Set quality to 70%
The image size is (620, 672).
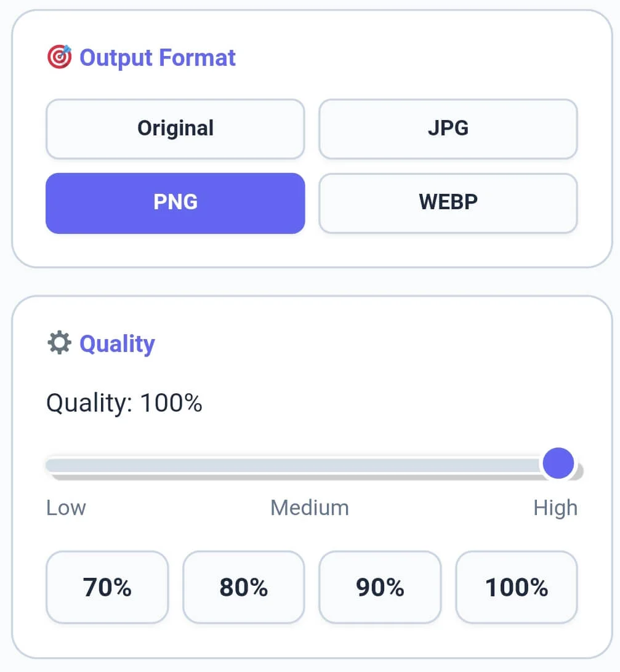(x=107, y=586)
